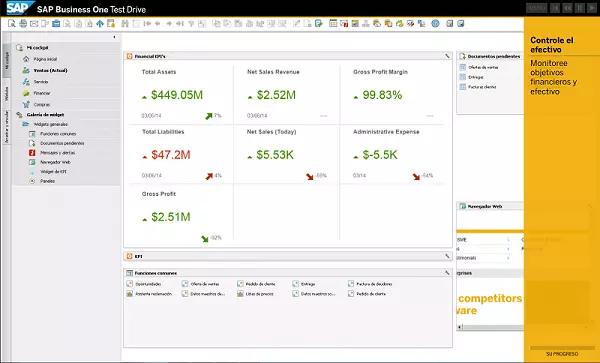Click the Funciones comunes widget icon in sidebar
The image size is (600, 363).
[x=33, y=134]
